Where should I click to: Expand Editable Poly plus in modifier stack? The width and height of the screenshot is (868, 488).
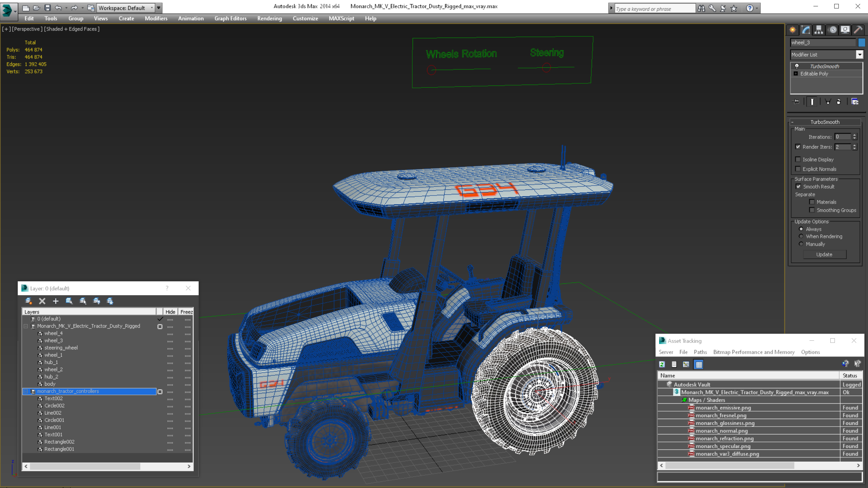[796, 74]
